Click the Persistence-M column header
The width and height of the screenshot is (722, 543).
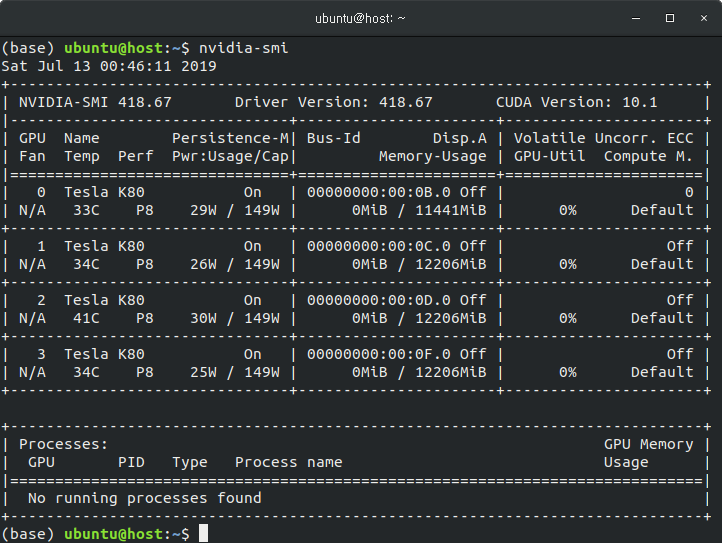pos(230,138)
